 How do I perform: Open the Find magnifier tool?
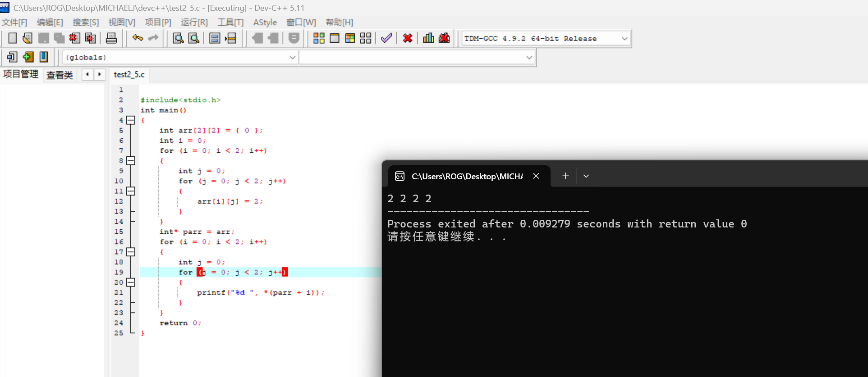pyautogui.click(x=178, y=38)
